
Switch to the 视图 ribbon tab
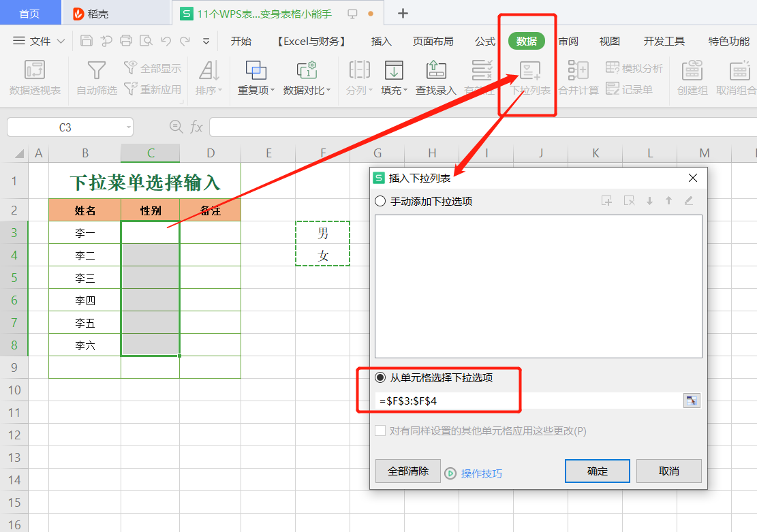pyautogui.click(x=609, y=42)
